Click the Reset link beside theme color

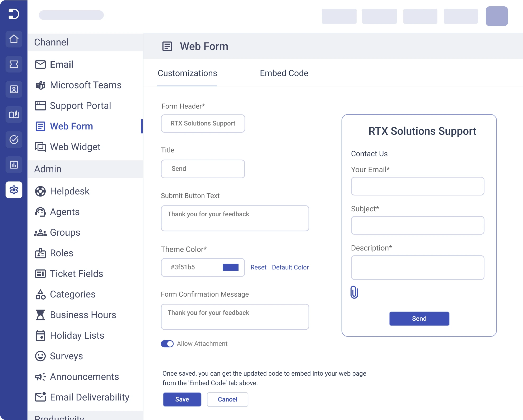point(258,267)
